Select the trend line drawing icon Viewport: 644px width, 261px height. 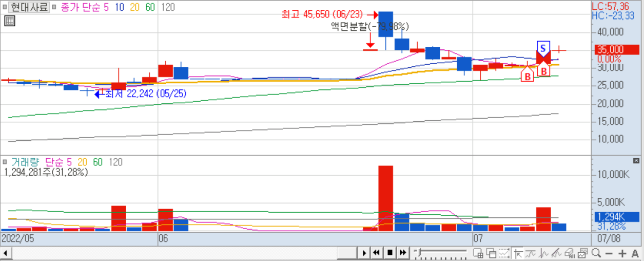[x=530, y=253]
